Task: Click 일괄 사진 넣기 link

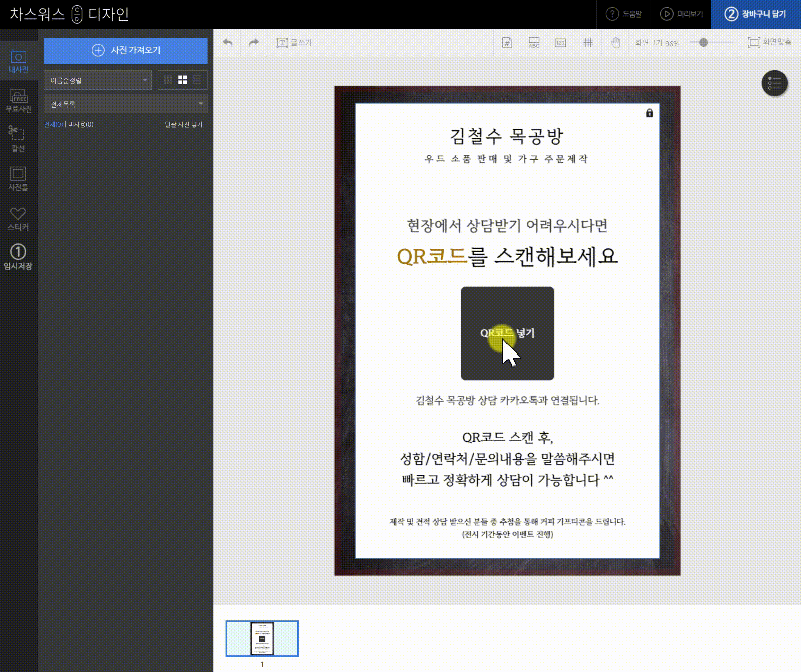Action: point(184,124)
